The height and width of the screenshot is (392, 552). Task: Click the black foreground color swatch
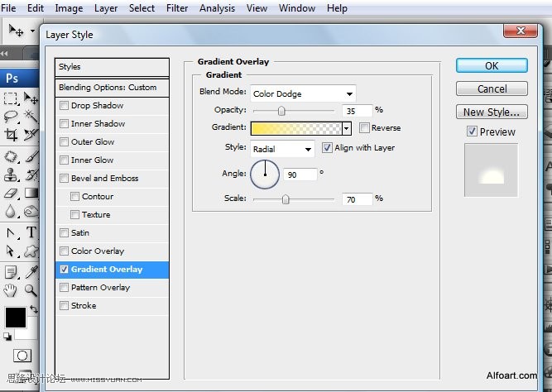pos(16,318)
